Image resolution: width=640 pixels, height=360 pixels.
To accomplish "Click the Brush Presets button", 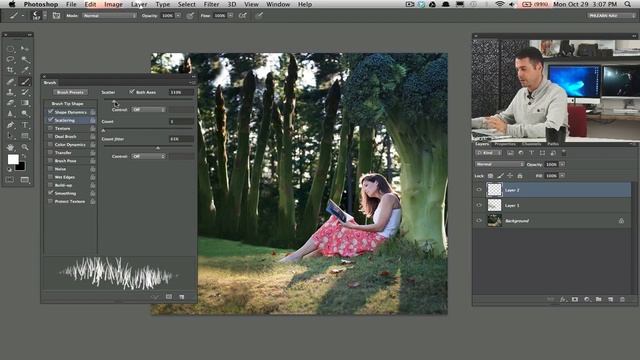I will click(x=70, y=92).
